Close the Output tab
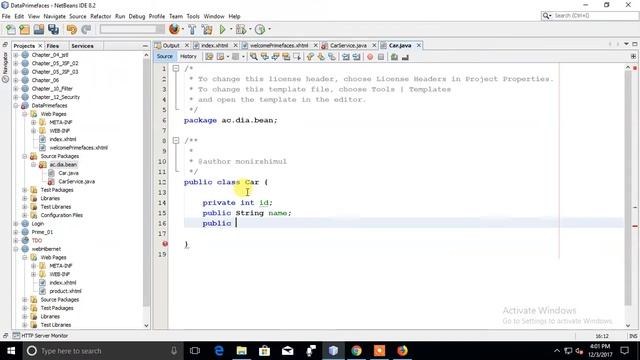 187,45
